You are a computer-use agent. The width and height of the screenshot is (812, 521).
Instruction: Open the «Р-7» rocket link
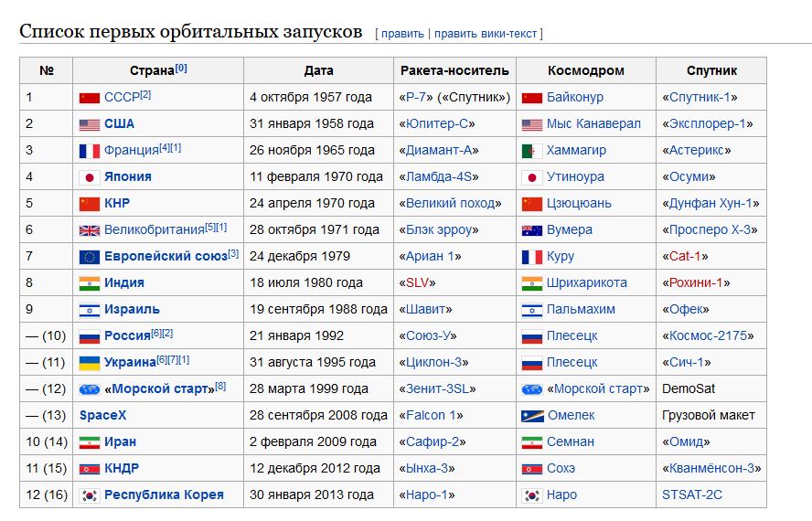coord(416,98)
